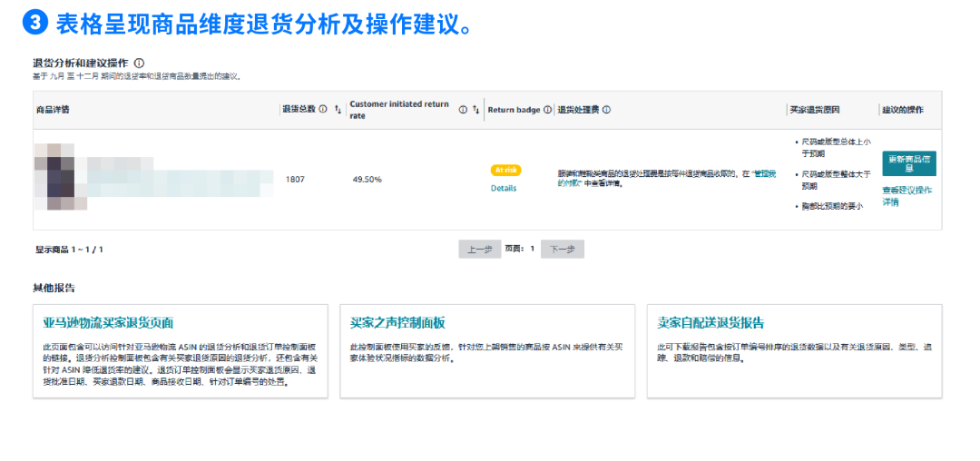Open 查看建议操作详情 link

[x=906, y=196]
